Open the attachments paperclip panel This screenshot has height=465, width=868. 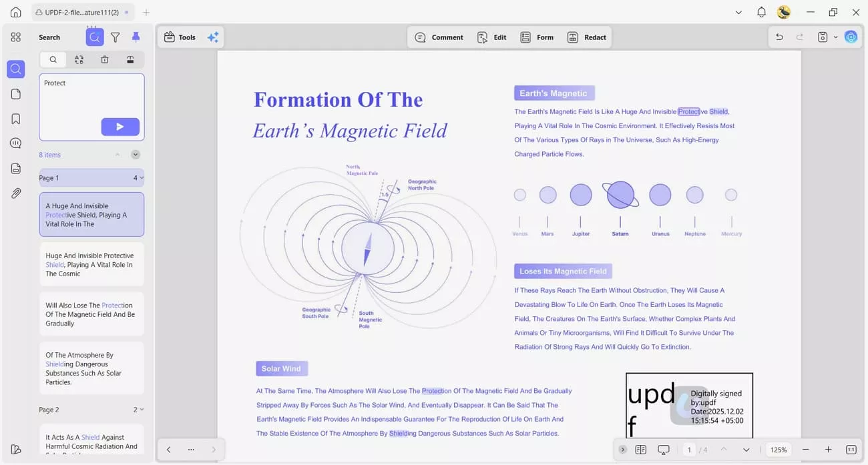click(x=15, y=193)
